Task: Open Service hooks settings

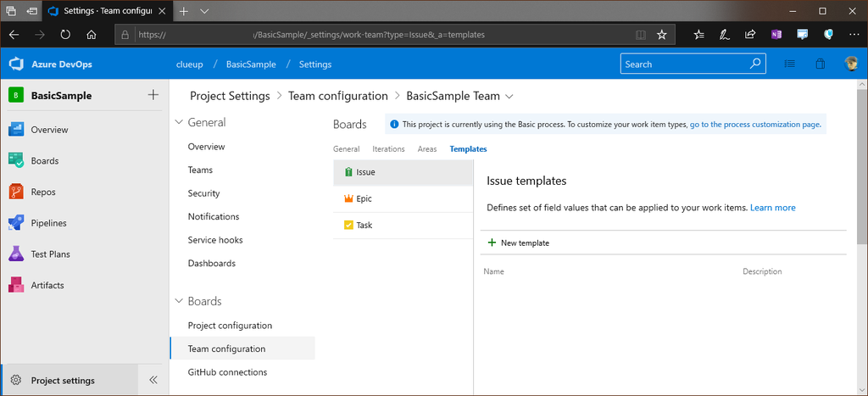Action: 215,240
